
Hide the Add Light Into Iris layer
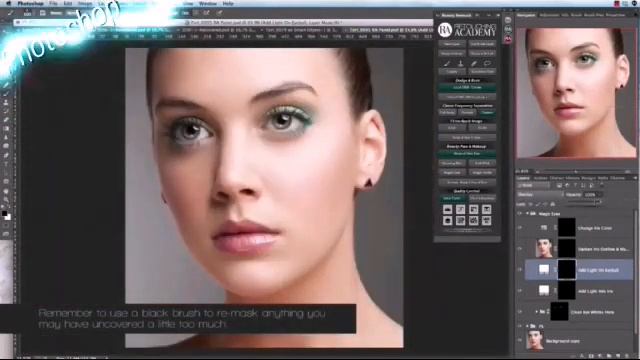pyautogui.click(x=520, y=291)
